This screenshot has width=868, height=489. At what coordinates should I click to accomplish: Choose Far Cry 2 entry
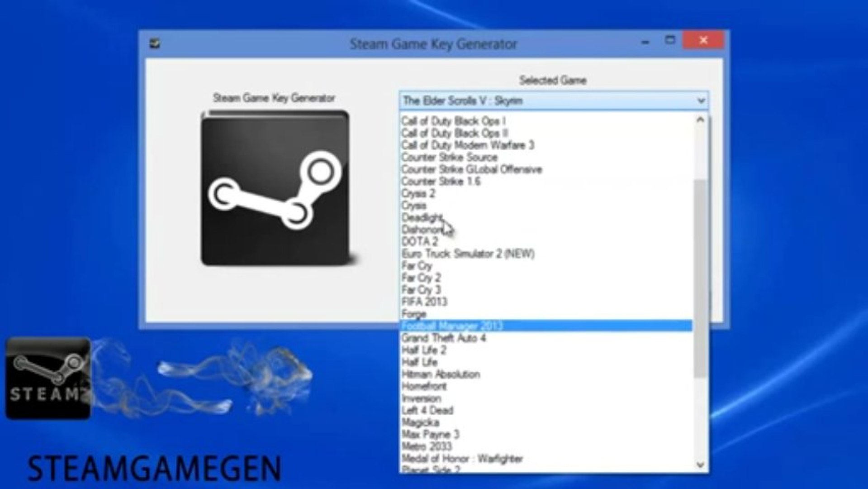pos(421,278)
